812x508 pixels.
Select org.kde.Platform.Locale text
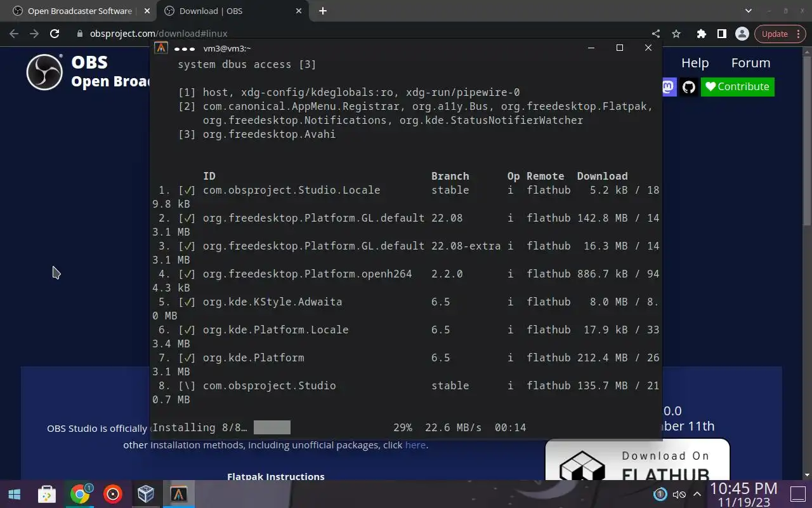tap(276, 330)
